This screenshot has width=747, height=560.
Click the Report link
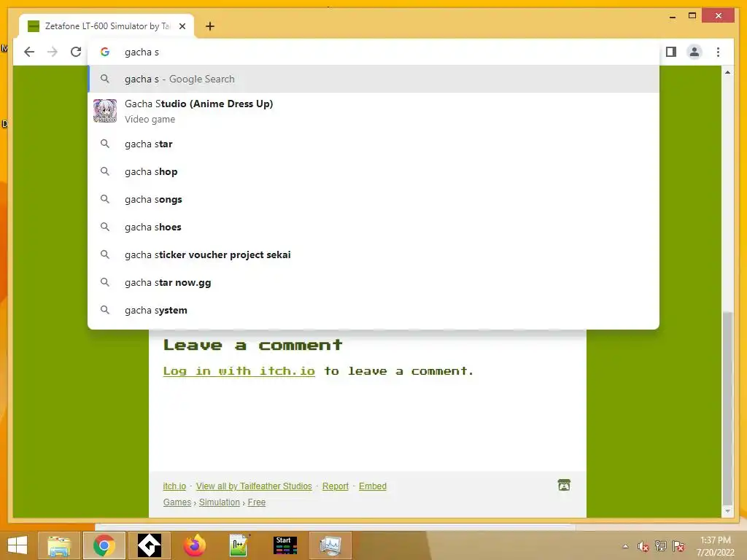[x=336, y=486]
